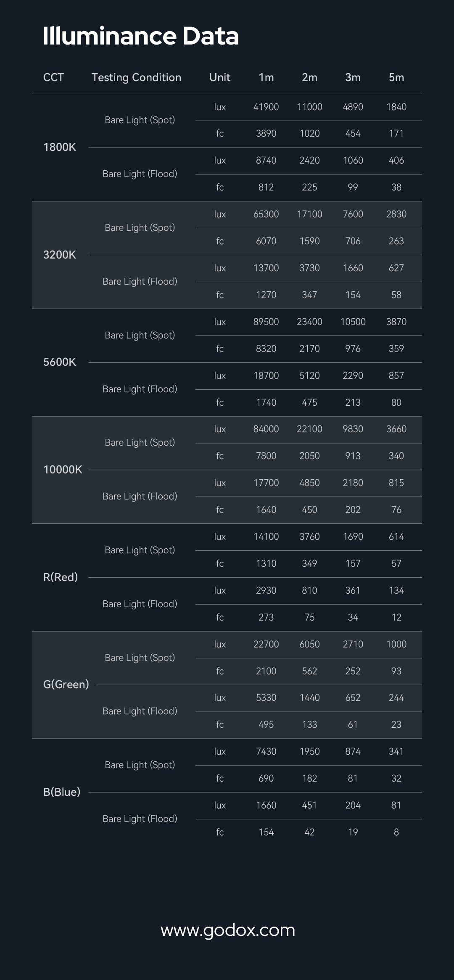Click the 10000K row label
The height and width of the screenshot is (980, 454).
point(63,470)
